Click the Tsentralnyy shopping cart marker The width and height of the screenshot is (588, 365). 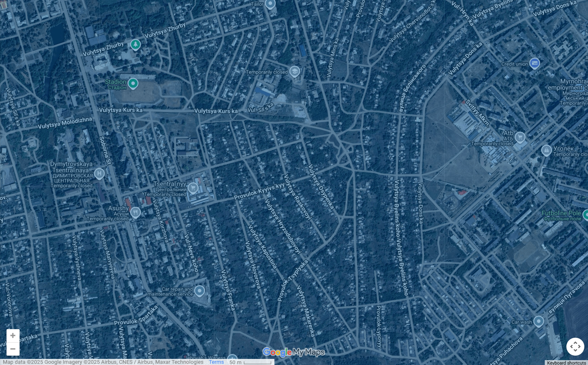coord(193,188)
